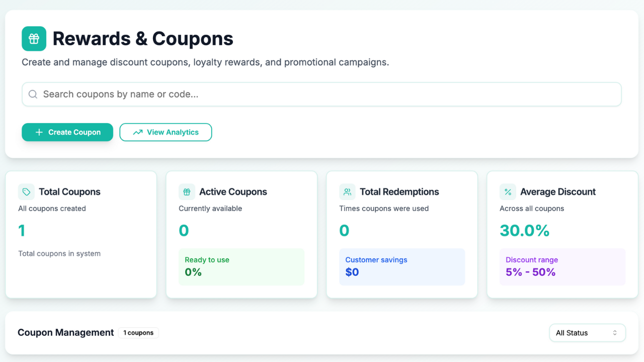Click the Coupon Management heading
Viewport: 644px width, 362px height.
tap(65, 332)
